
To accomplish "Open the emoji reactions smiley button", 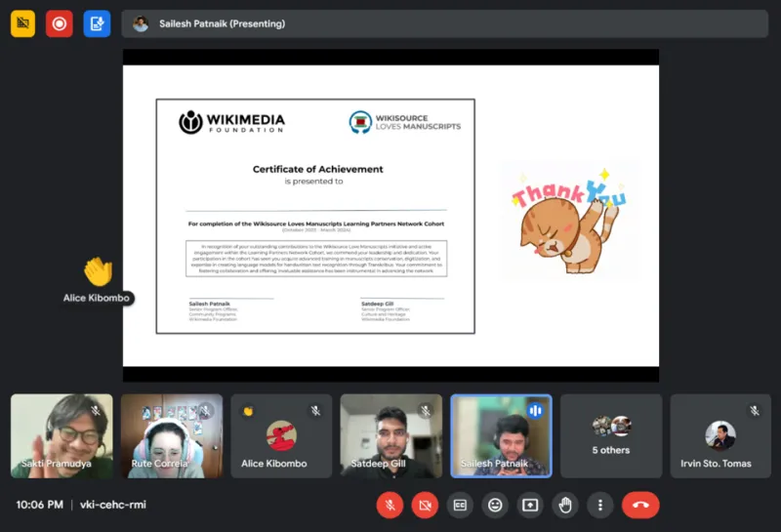I will tap(495, 505).
